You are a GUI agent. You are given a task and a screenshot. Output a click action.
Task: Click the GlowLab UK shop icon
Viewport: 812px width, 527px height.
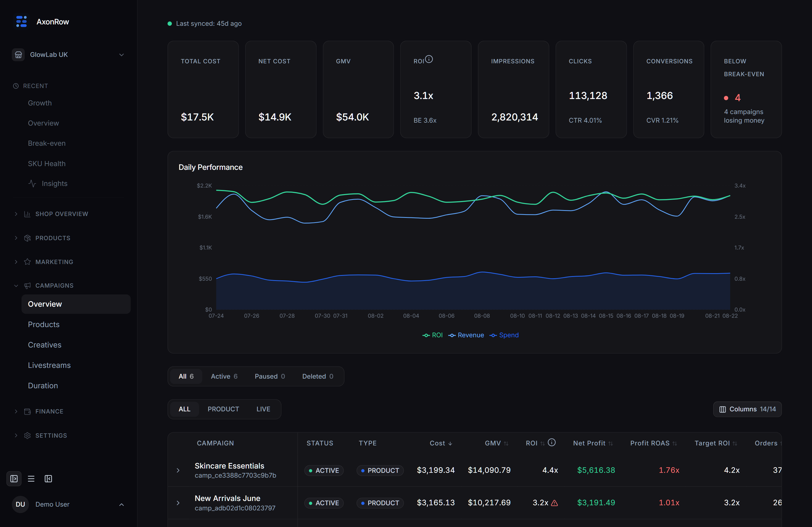(19, 54)
